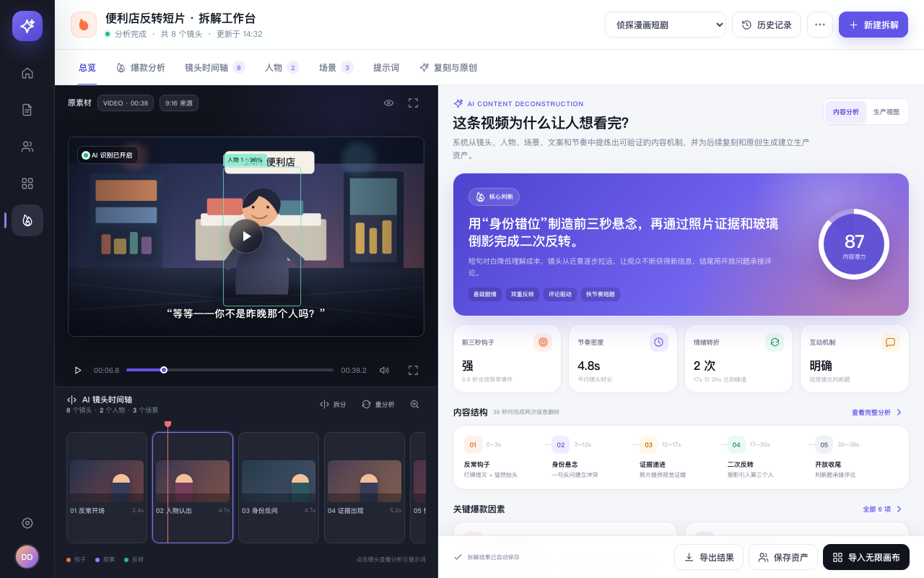924x578 pixels.
Task: Click the hook target icon in 前三秒钩子 card
Action: click(x=543, y=342)
